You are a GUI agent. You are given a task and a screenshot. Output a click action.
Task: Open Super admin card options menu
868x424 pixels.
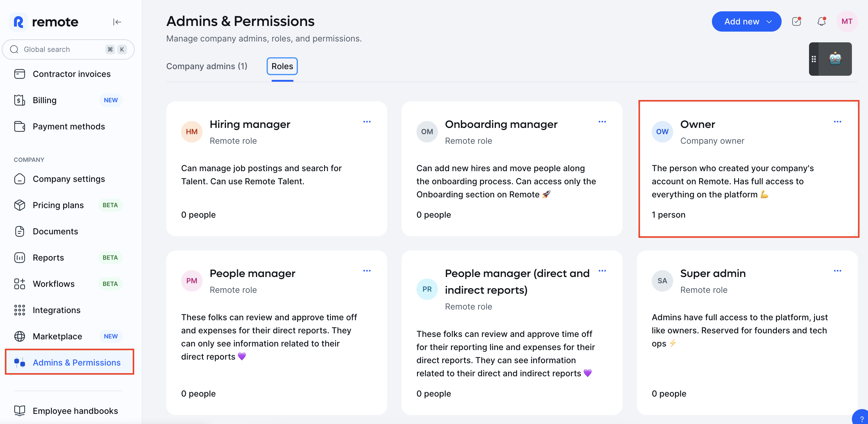(x=837, y=271)
